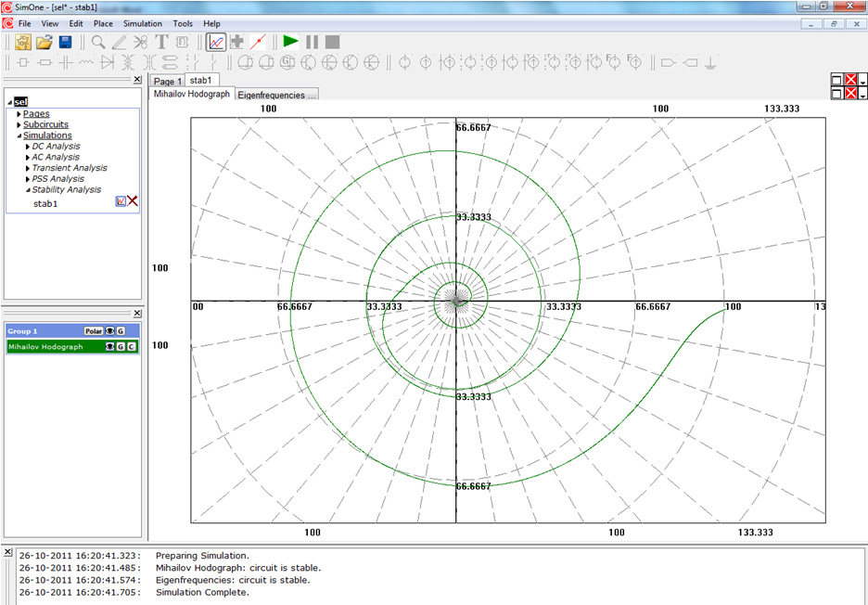Click the C button on Mihailov Hodograph

(x=131, y=347)
